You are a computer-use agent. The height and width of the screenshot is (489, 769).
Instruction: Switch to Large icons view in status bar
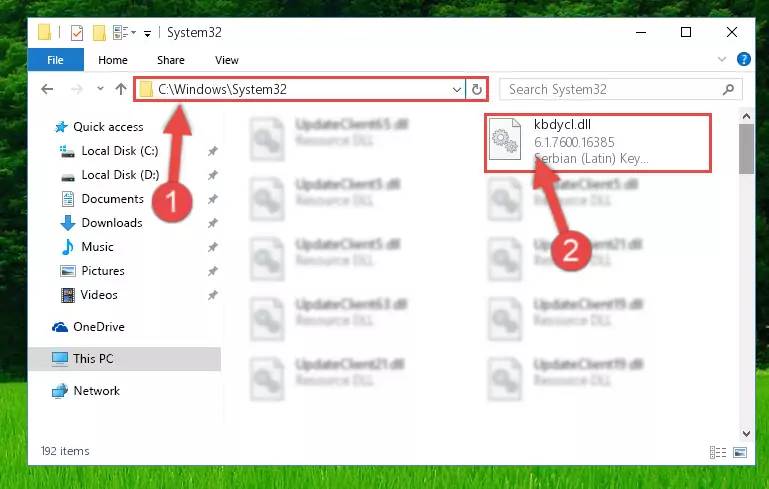[740, 452]
